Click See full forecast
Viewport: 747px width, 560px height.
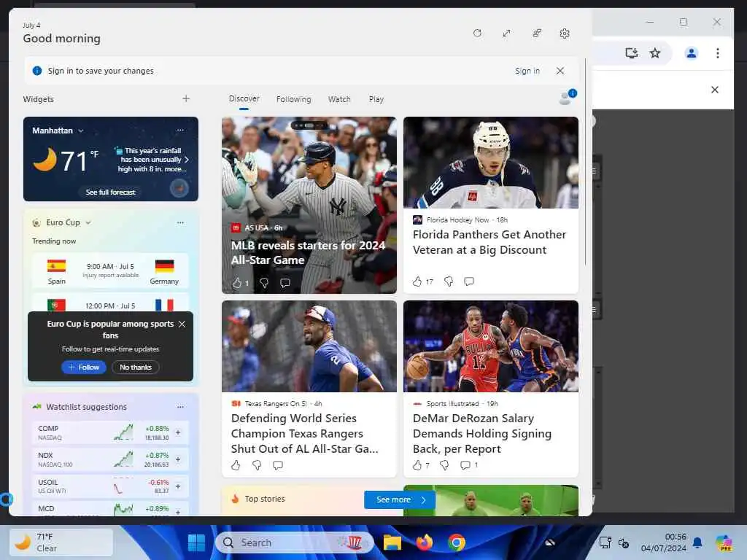point(111,192)
